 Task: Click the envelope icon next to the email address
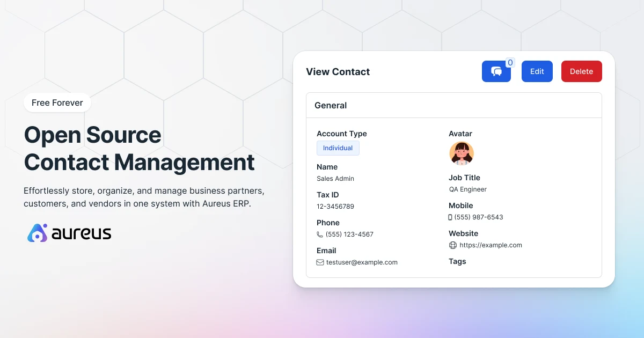(x=320, y=262)
